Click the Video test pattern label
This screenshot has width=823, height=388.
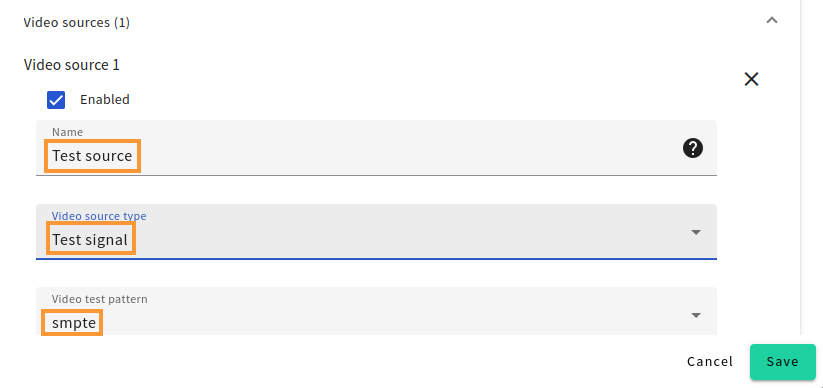(100, 299)
